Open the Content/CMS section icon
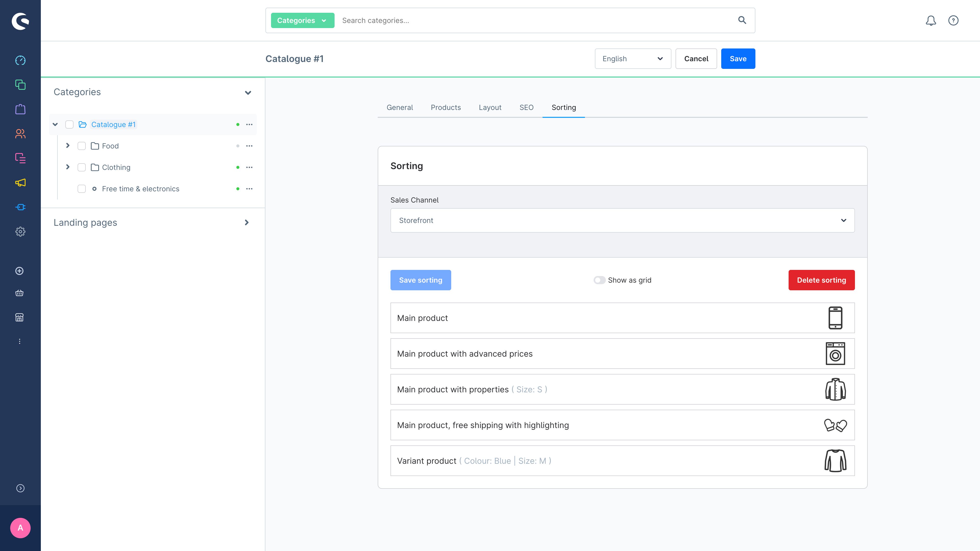 [x=20, y=158]
